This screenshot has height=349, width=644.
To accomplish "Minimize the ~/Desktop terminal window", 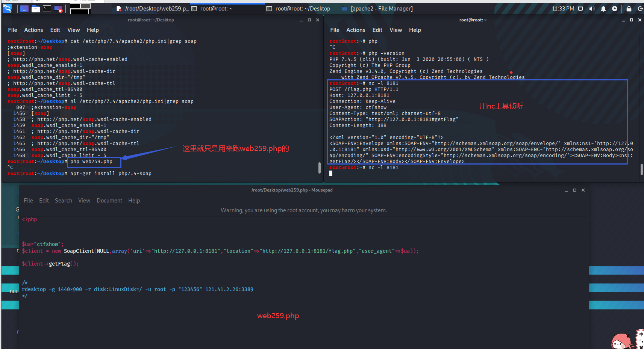I will [x=301, y=20].
